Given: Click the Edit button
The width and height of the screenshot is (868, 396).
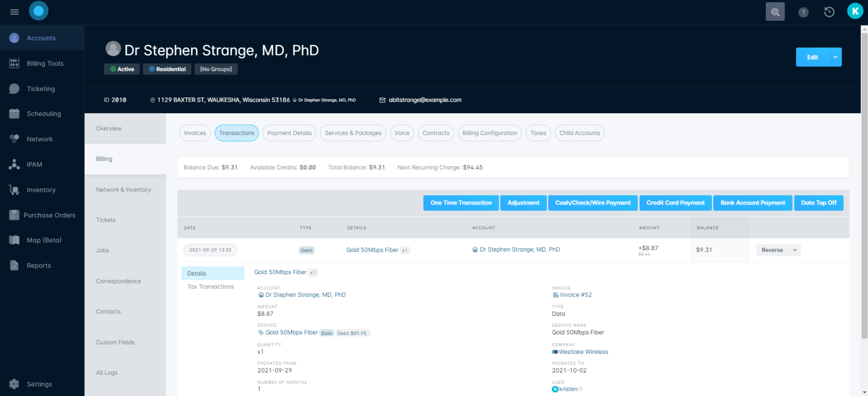Looking at the screenshot, I should pyautogui.click(x=813, y=57).
